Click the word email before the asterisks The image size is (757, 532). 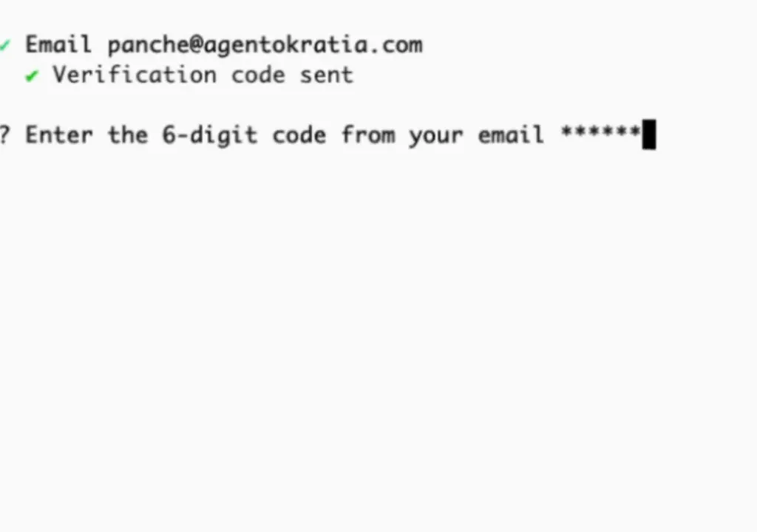[511, 134]
